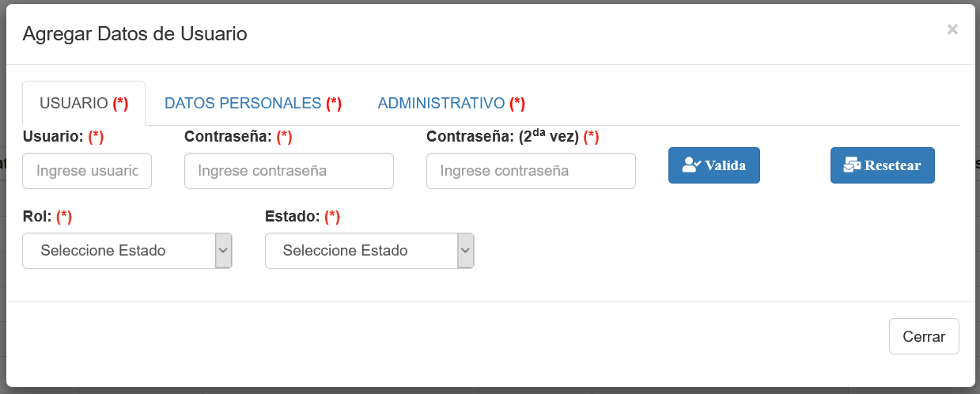Viewport: 980px width, 394px height.
Task: Click the 'Usuario:' field label
Action: click(x=54, y=136)
